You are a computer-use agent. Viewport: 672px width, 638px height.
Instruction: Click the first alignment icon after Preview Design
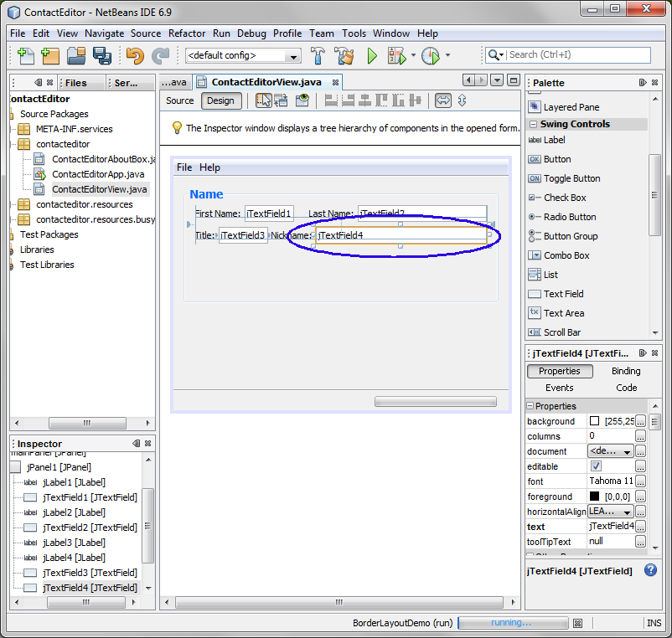331,100
